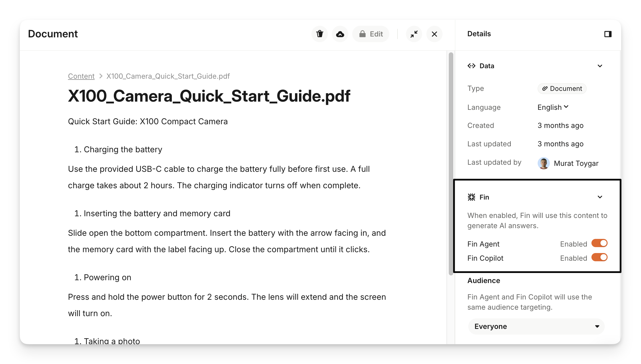The image size is (641, 364).
Task: Click the Data section code icon
Action: 471,66
